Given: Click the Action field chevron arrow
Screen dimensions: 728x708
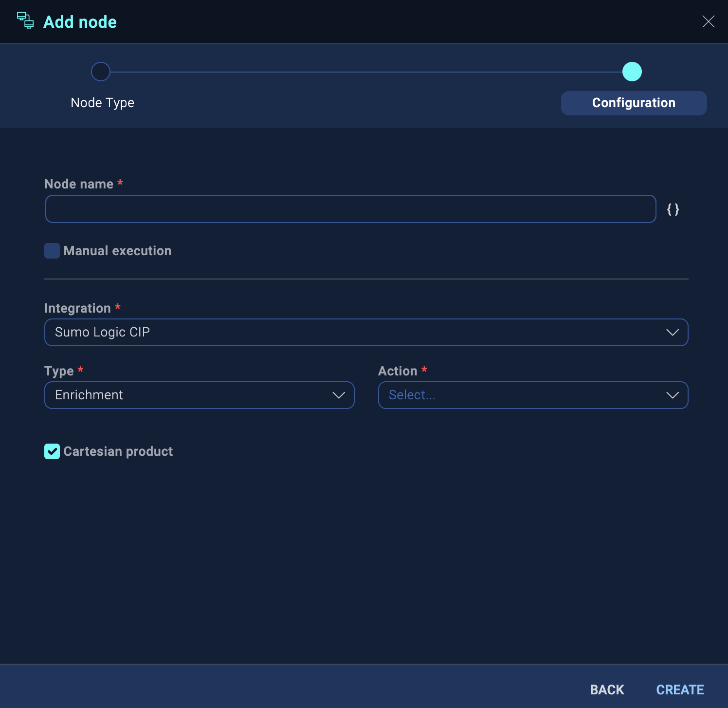Looking at the screenshot, I should 673,395.
